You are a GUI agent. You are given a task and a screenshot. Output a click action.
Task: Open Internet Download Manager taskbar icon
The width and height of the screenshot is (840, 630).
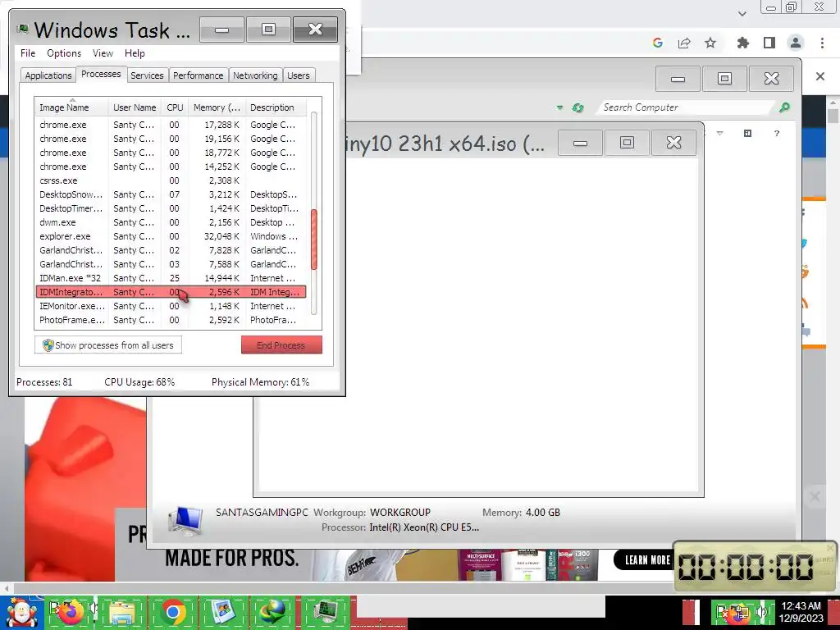[x=272, y=612]
